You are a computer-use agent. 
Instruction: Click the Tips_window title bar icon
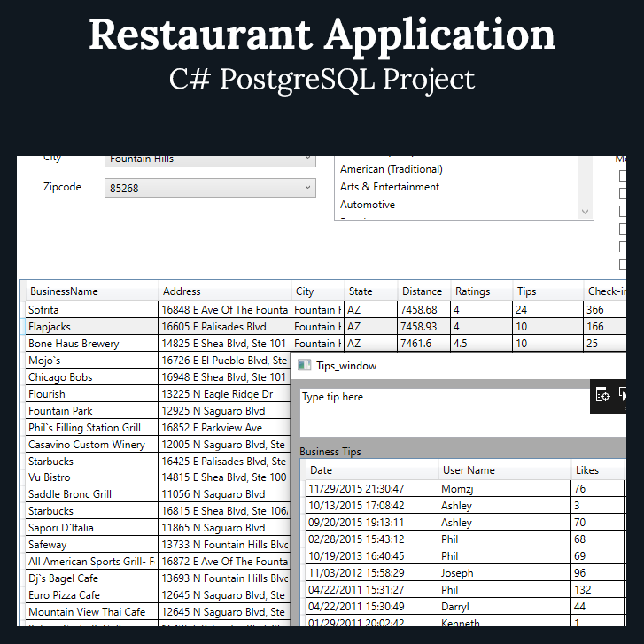point(304,365)
